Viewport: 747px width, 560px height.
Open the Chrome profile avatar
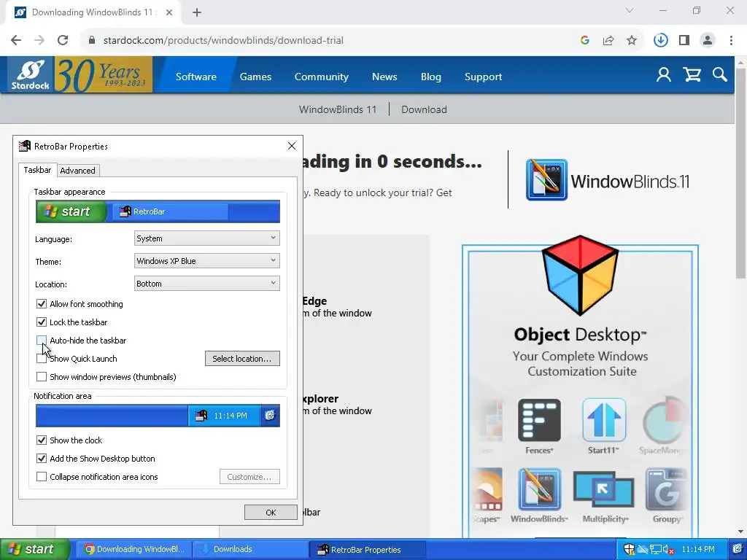pos(708,40)
